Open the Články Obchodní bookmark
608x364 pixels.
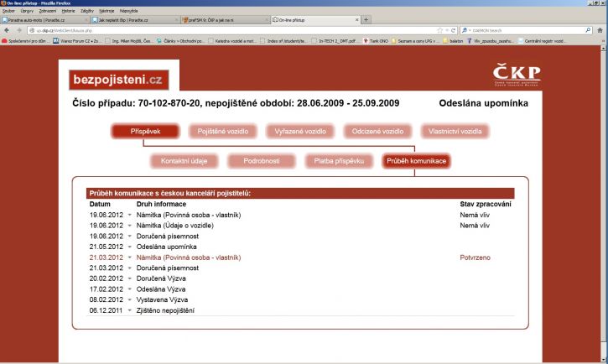180,41
